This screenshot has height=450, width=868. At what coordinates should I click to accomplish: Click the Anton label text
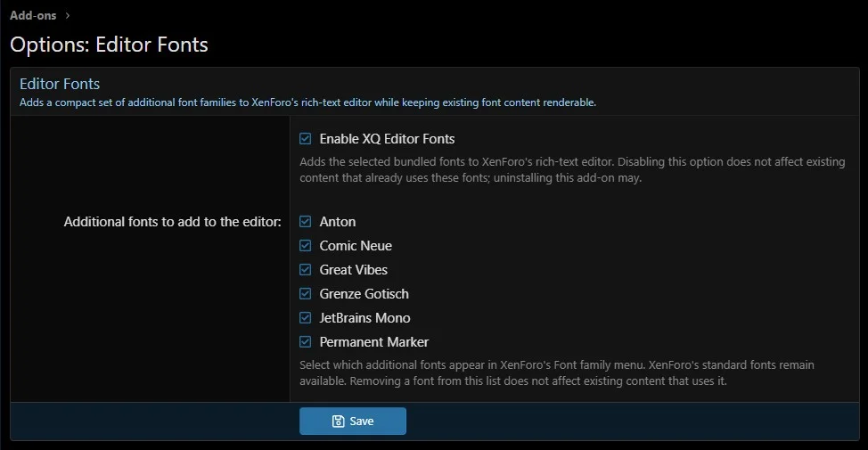pos(338,221)
